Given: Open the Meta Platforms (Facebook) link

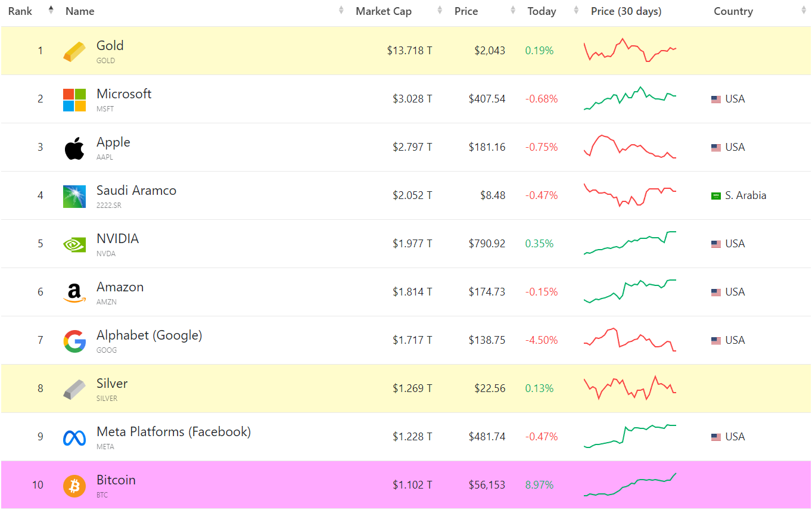Looking at the screenshot, I should 173,432.
